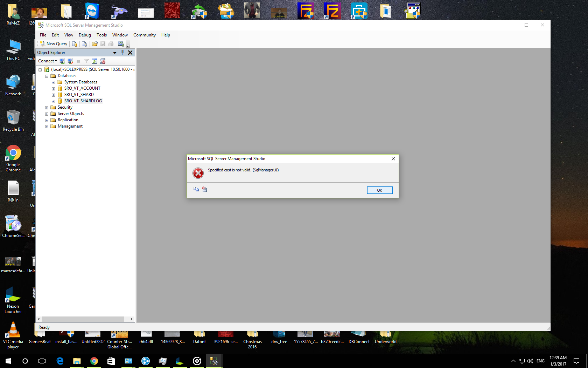Viewport: 588px width, 368px height.
Task: Click SQL Server Compact query icon
Action: (84, 44)
